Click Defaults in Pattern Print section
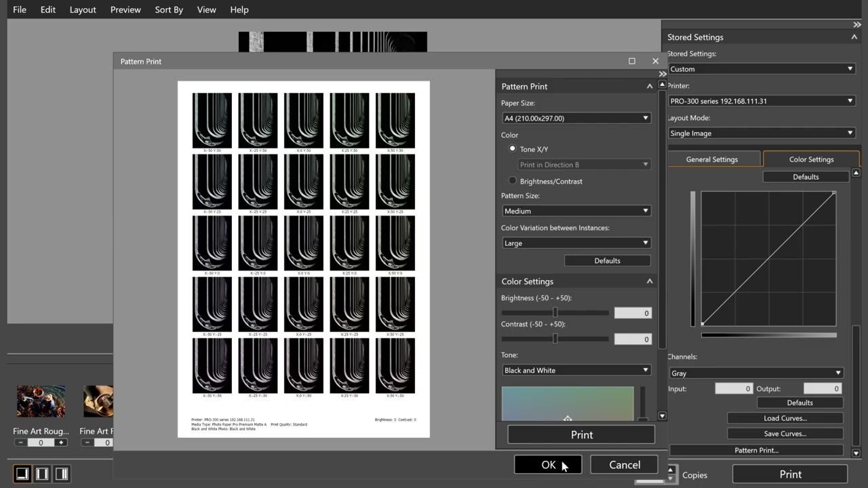Screen dimensions: 868x488 pyautogui.click(x=607, y=260)
